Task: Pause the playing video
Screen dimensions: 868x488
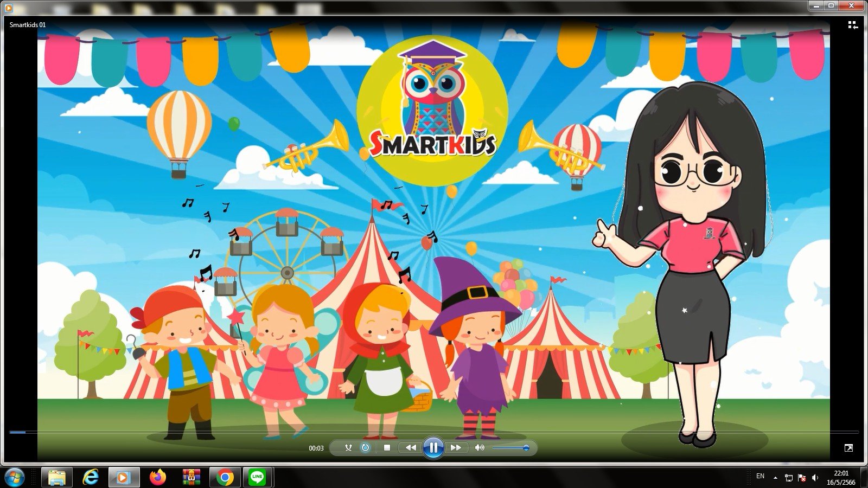Action: pyautogui.click(x=433, y=448)
